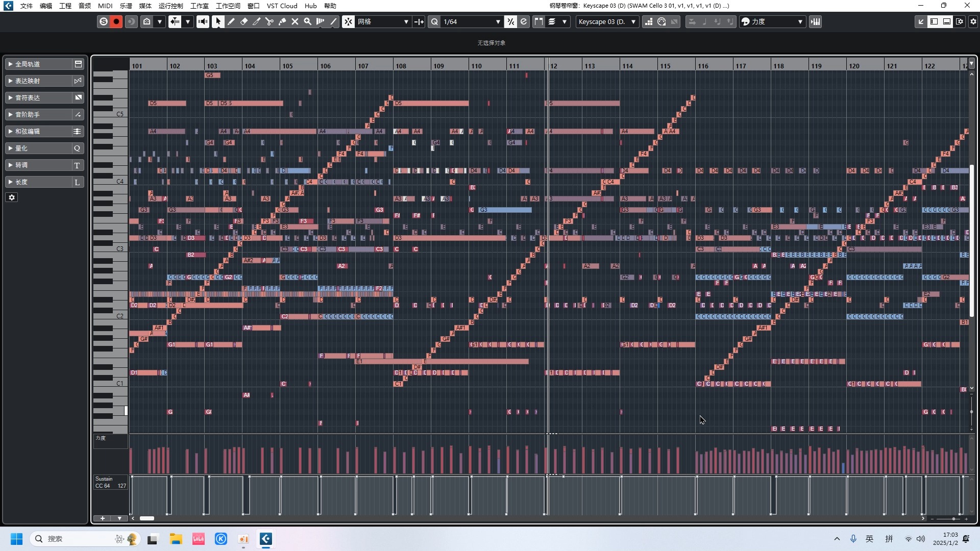The height and width of the screenshot is (551, 980).
Task: Click bar 116 on the timeline ruler
Action: click(x=703, y=66)
